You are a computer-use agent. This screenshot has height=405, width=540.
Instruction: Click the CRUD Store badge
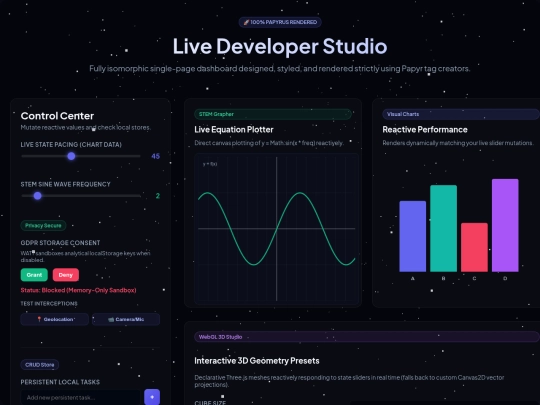click(x=40, y=365)
